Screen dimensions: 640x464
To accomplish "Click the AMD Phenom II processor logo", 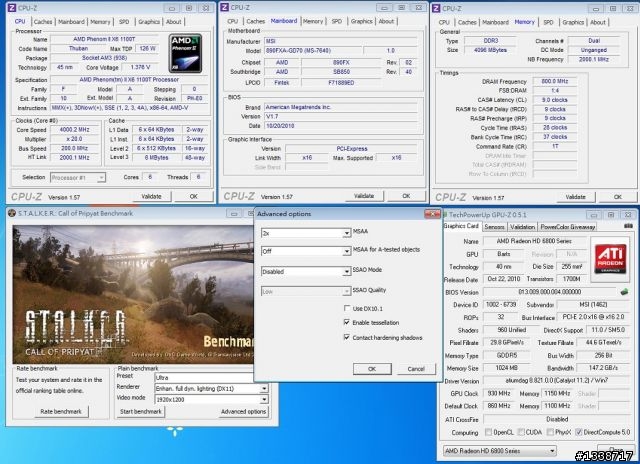I will click(x=185, y=53).
